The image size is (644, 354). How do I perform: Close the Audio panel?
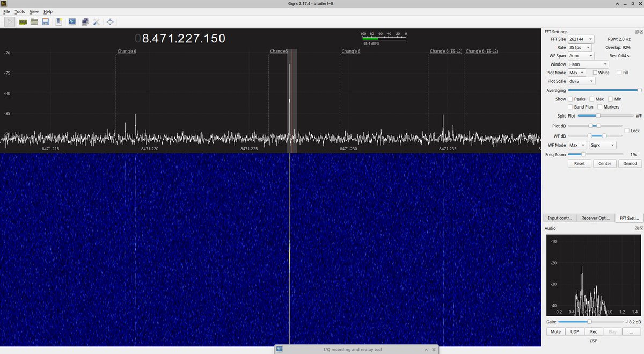[641, 228]
